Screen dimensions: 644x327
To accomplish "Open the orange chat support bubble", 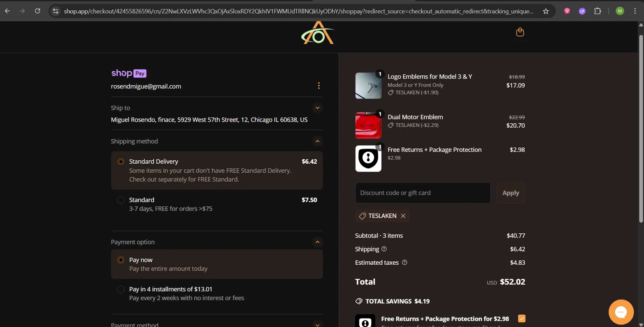I will (621, 312).
